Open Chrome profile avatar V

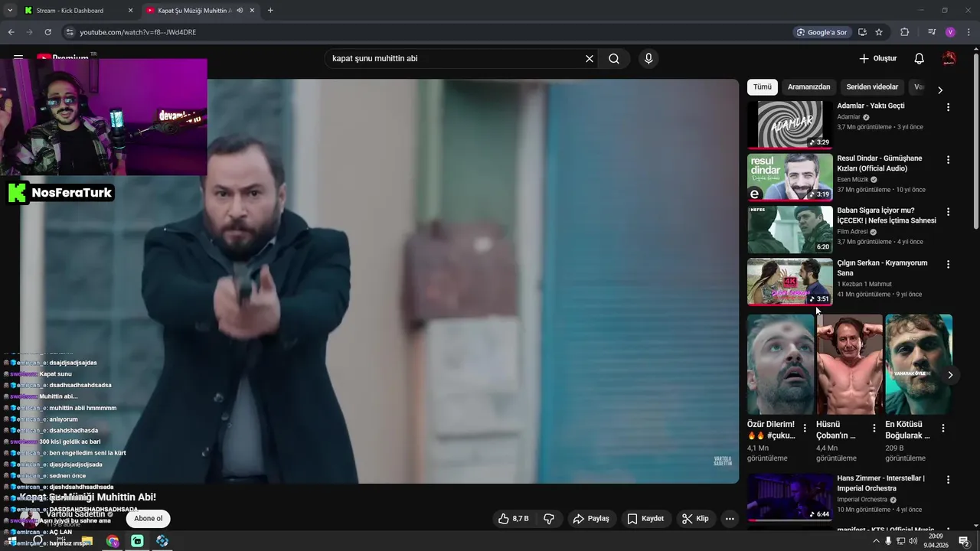point(950,32)
